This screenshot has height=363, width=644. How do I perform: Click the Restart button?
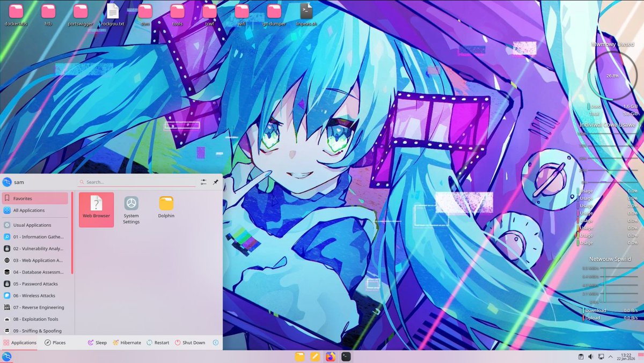click(x=158, y=343)
